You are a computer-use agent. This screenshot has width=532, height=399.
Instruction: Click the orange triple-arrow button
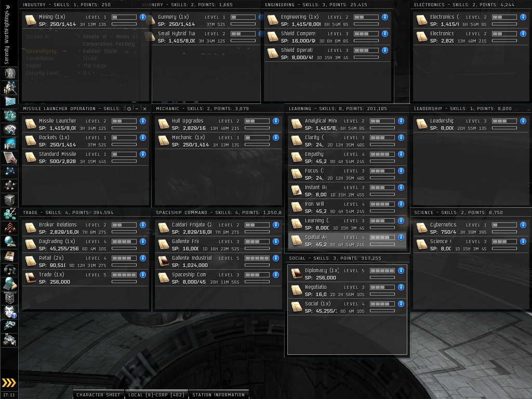pos(9,383)
